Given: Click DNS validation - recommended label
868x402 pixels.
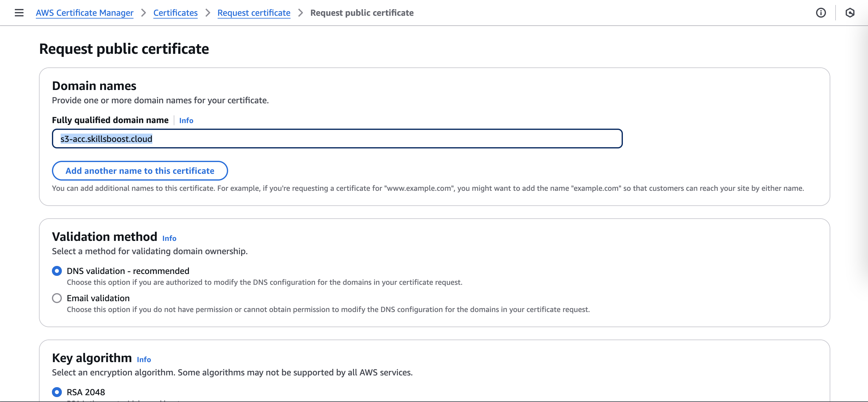Looking at the screenshot, I should pyautogui.click(x=128, y=271).
